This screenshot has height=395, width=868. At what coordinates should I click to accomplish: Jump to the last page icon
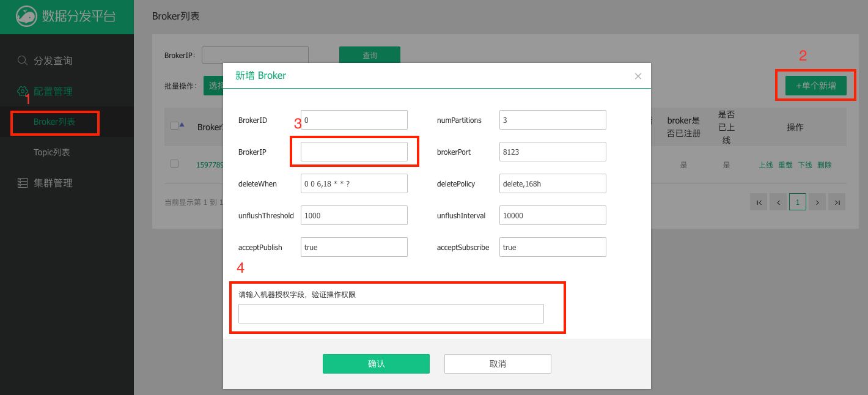point(837,202)
